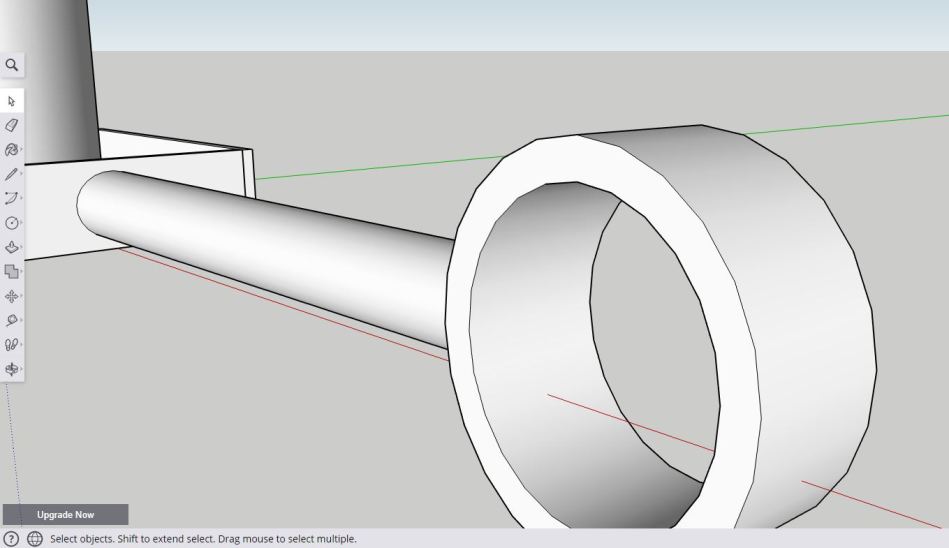The width and height of the screenshot is (949, 548).
Task: Open the Help question mark icon
Action: (12, 539)
